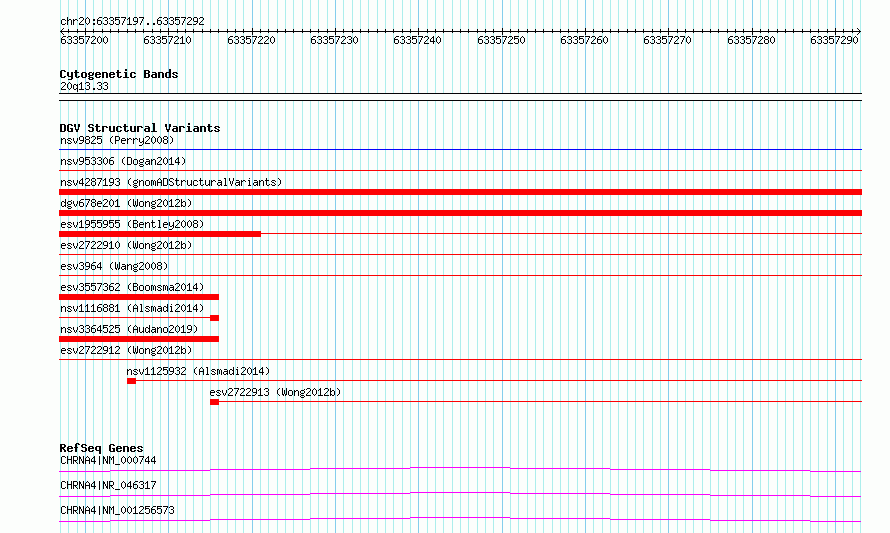
Task: Click the thin red esv3964 line
Action: (460, 276)
